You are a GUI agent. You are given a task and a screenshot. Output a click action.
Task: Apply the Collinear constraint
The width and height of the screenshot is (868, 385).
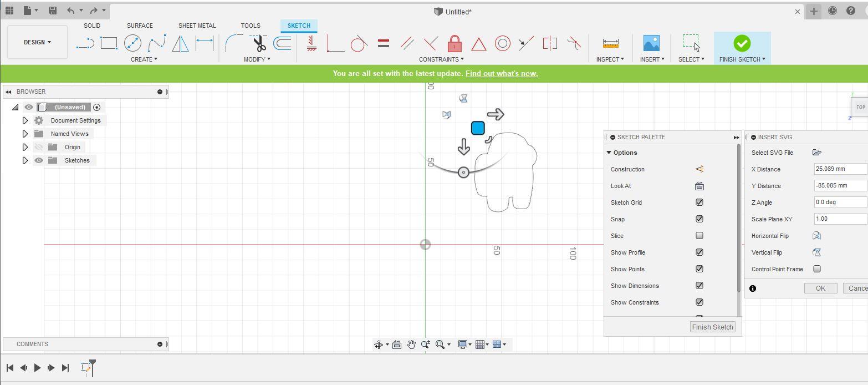click(x=526, y=43)
